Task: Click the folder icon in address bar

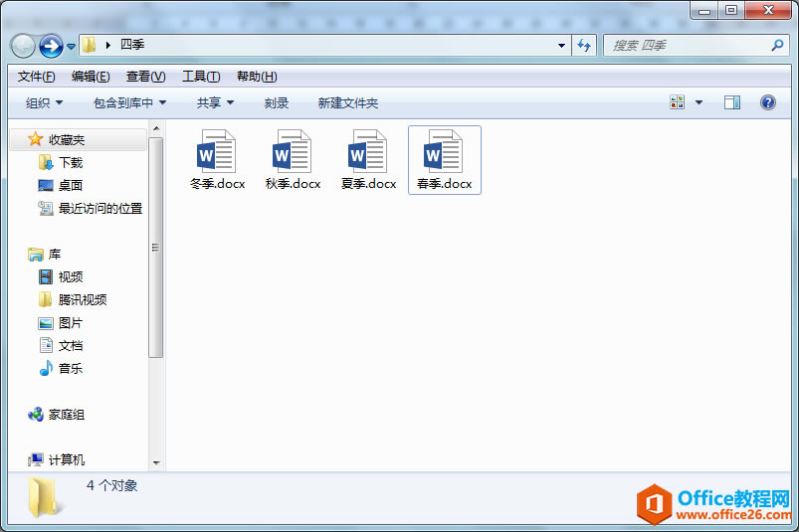Action: pyautogui.click(x=90, y=45)
